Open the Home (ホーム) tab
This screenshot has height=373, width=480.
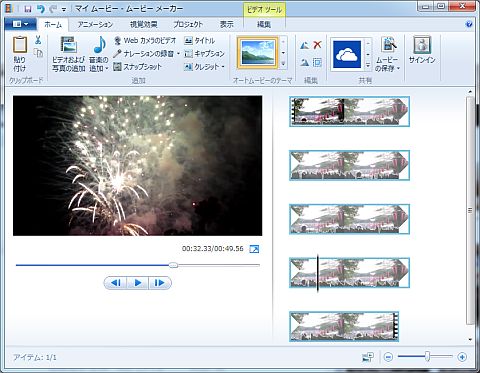click(53, 24)
